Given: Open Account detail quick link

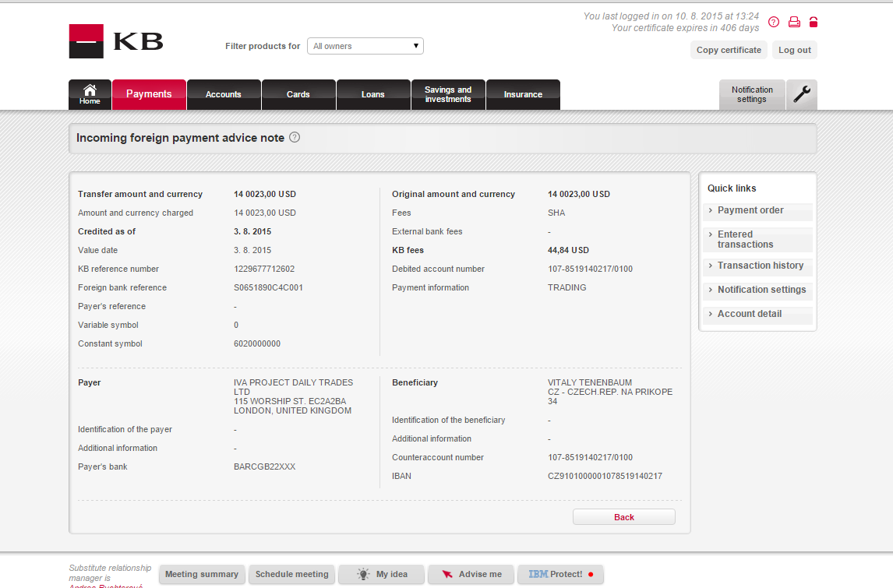Looking at the screenshot, I should (x=749, y=314).
